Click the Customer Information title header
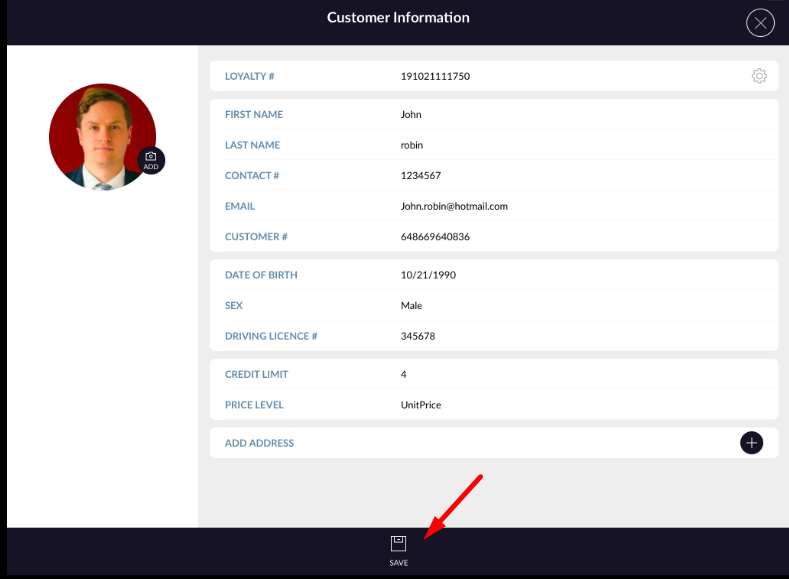789x579 pixels. [x=398, y=18]
